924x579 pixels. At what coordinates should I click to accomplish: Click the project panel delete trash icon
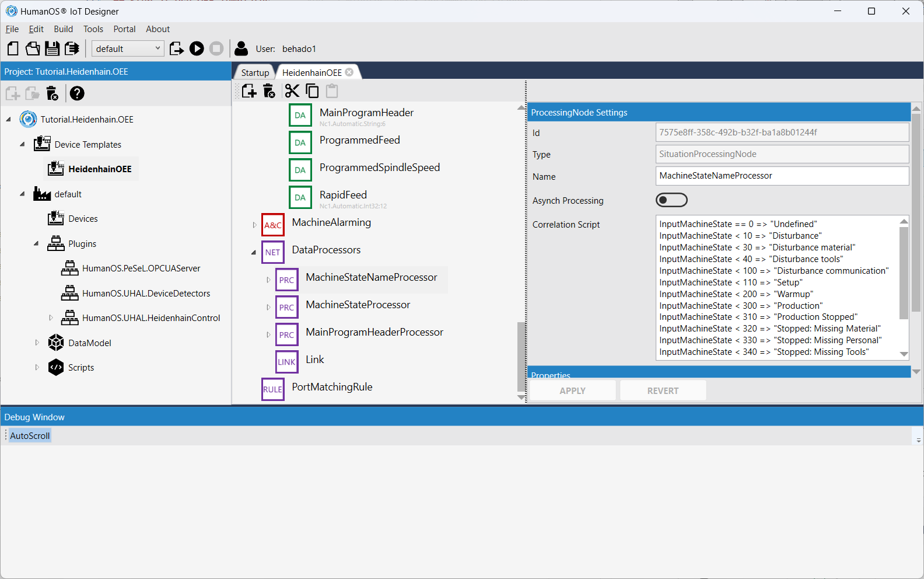(52, 93)
